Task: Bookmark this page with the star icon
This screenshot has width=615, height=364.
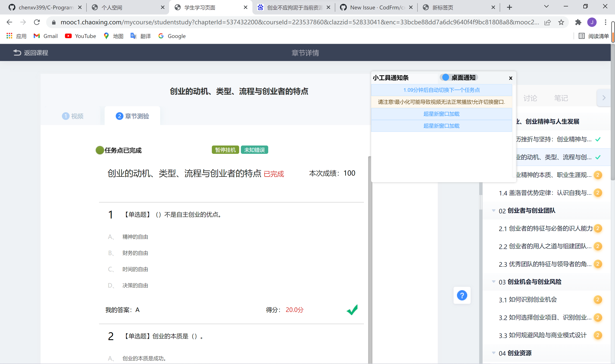Action: click(561, 22)
